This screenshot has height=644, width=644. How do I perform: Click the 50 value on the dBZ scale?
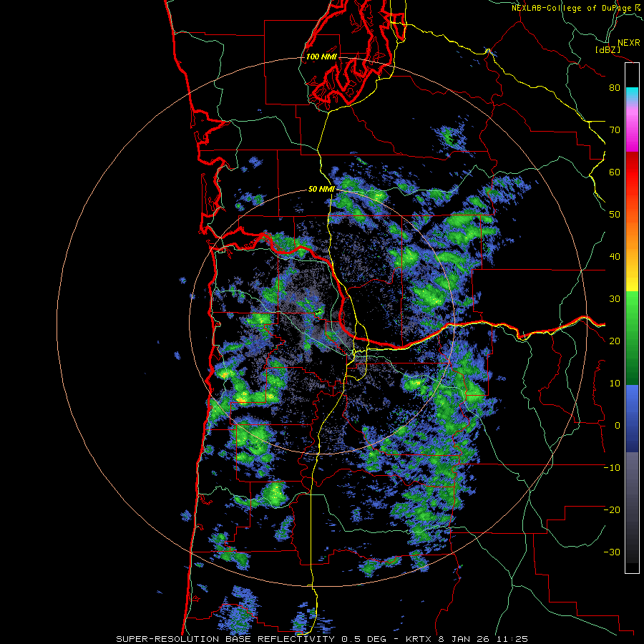pos(615,215)
